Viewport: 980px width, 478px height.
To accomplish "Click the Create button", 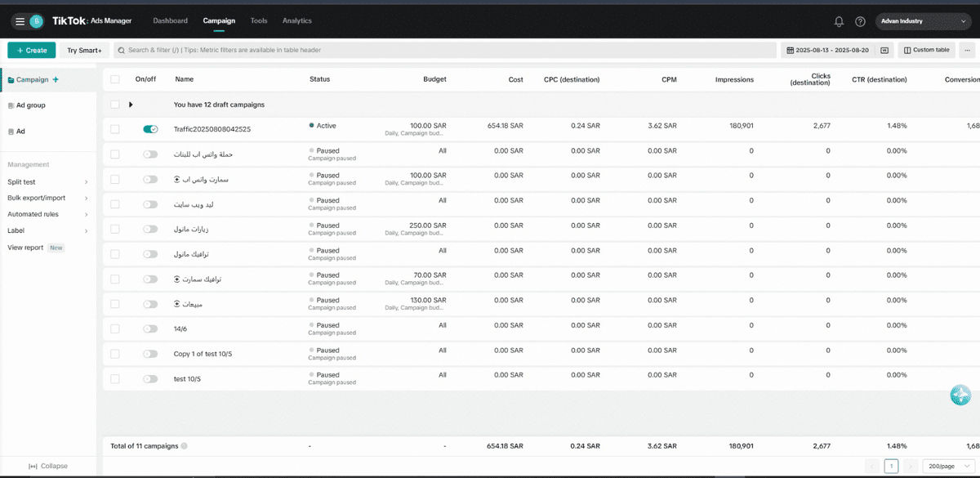I will [32, 51].
